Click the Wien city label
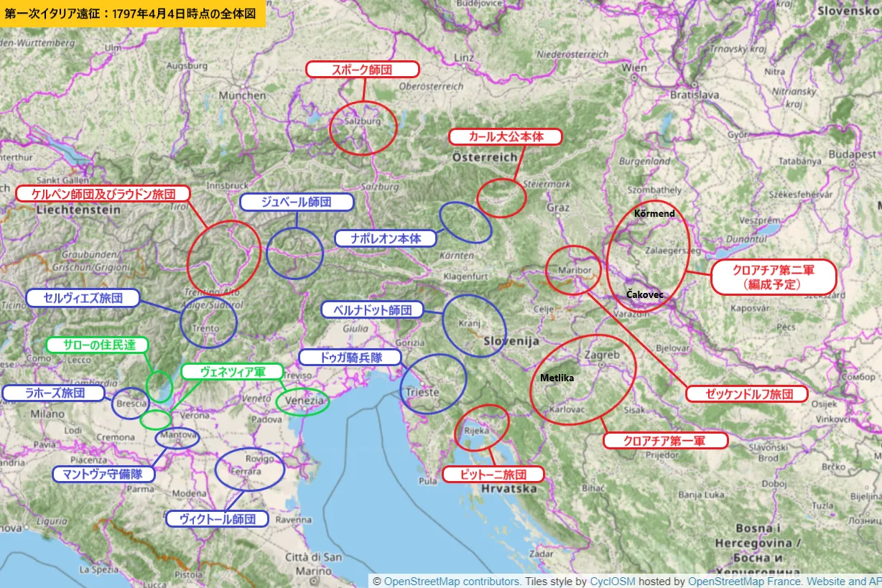Viewport: 882px width, 588px height. [x=635, y=67]
